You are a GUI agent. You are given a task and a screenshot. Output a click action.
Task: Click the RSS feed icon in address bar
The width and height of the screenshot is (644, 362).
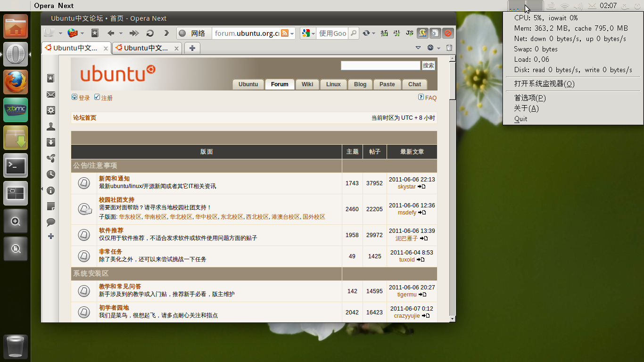pos(284,33)
